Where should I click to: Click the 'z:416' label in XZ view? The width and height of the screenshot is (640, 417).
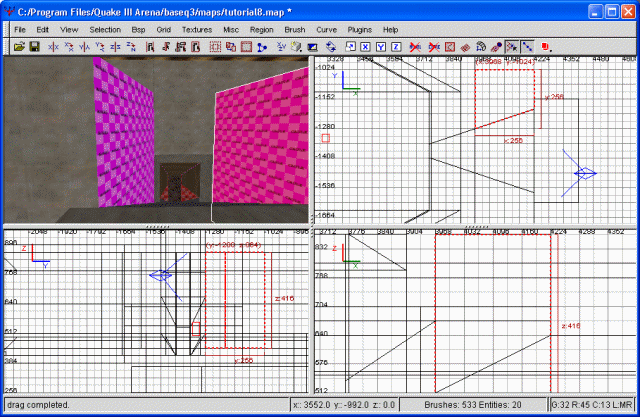tap(570, 326)
